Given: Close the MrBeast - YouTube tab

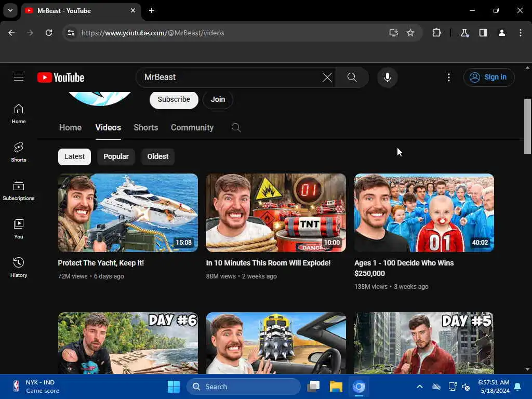Looking at the screenshot, I should [133, 10].
